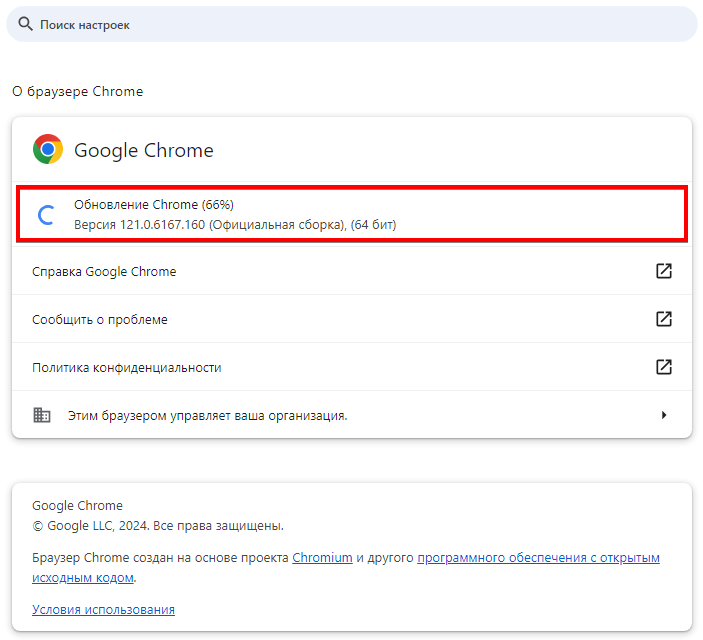Click © Google LLC, 2024 copyright text
The width and height of the screenshot is (703, 640).
coord(158,526)
